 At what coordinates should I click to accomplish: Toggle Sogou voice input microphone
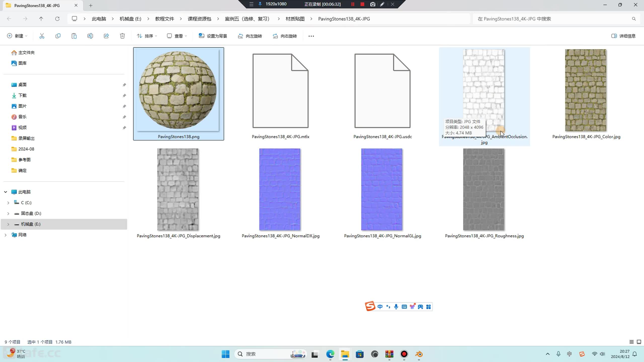396,306
